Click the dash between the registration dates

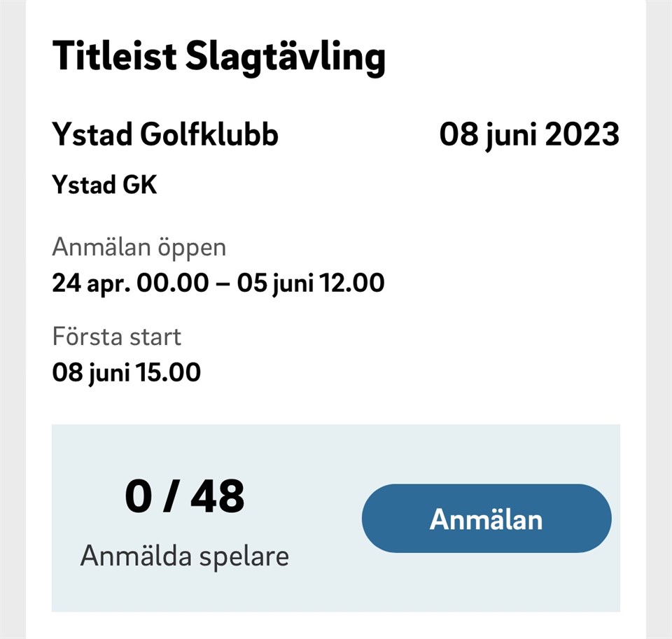click(x=222, y=284)
